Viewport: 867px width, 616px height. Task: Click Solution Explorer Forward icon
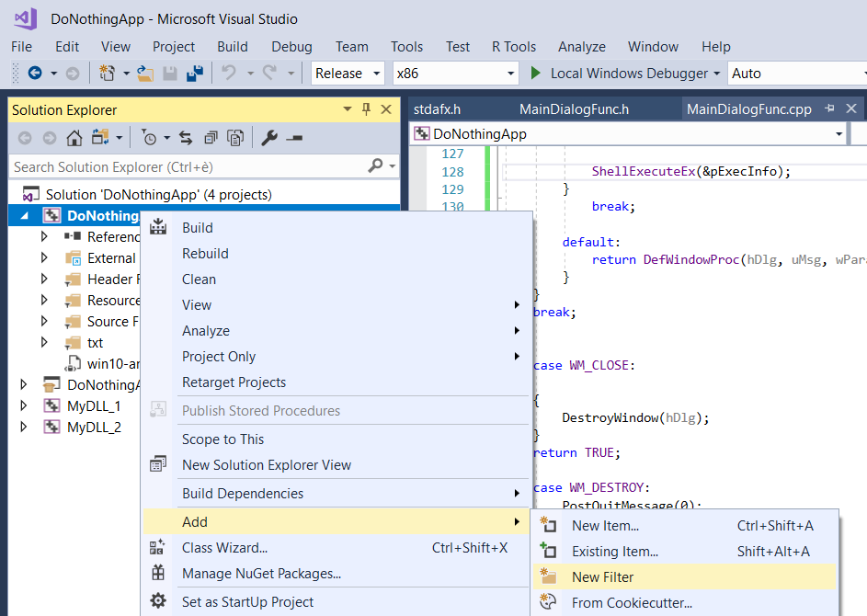(x=50, y=138)
